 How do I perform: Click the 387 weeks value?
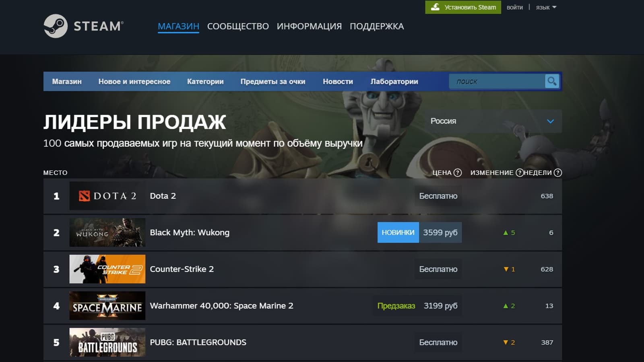click(547, 342)
